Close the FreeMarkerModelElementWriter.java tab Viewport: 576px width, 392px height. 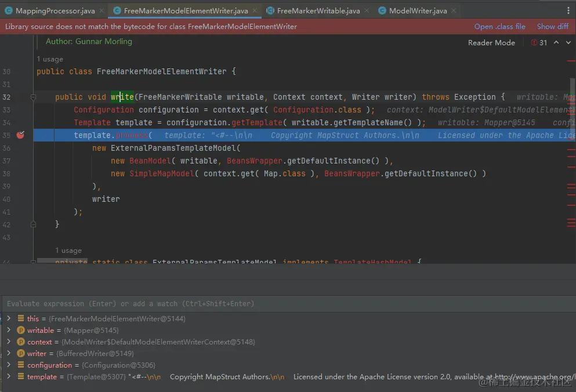tap(255, 10)
